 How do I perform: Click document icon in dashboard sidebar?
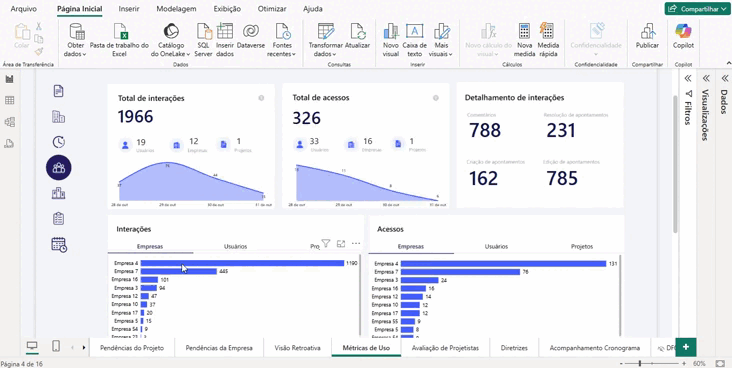click(x=58, y=91)
